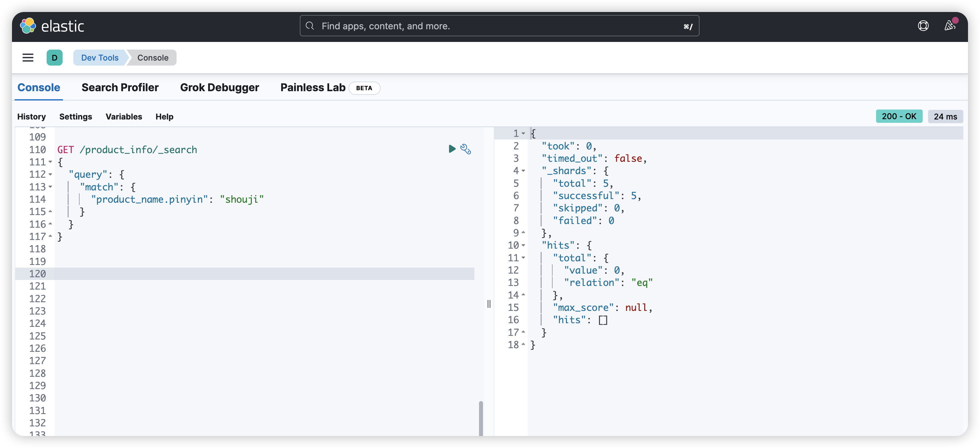Open History panel
Image resolution: width=980 pixels, height=448 pixels.
point(32,116)
